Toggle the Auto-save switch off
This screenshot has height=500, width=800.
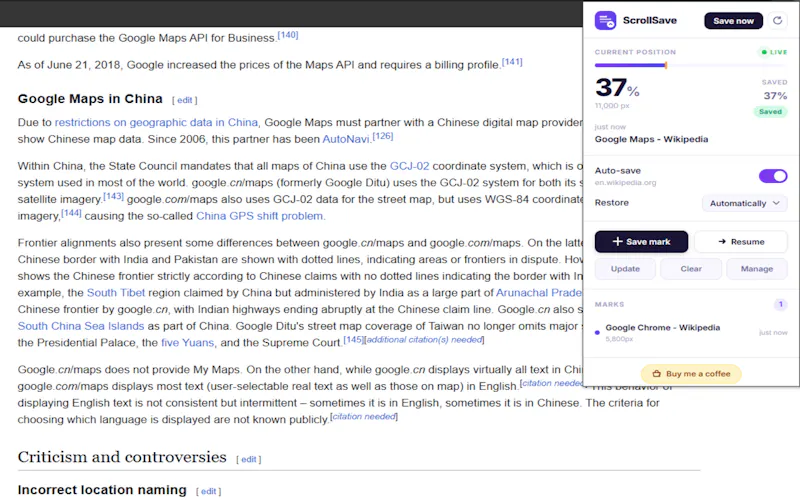tap(773, 176)
